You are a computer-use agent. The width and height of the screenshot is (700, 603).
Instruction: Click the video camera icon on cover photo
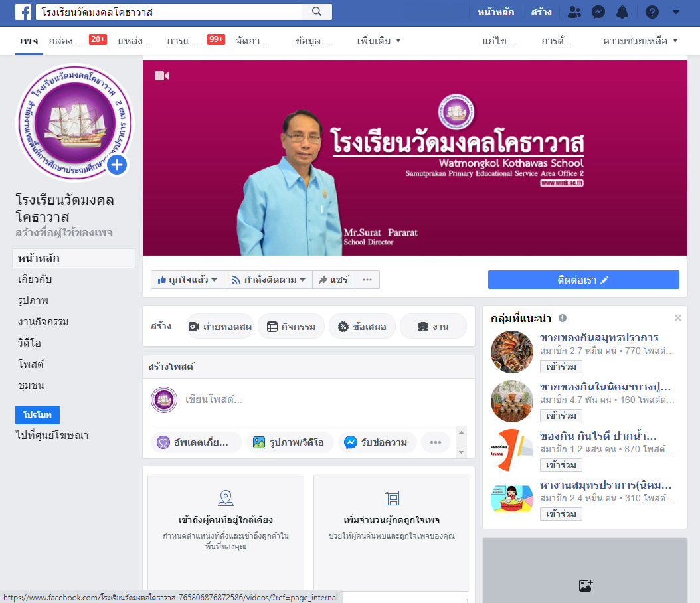point(162,76)
